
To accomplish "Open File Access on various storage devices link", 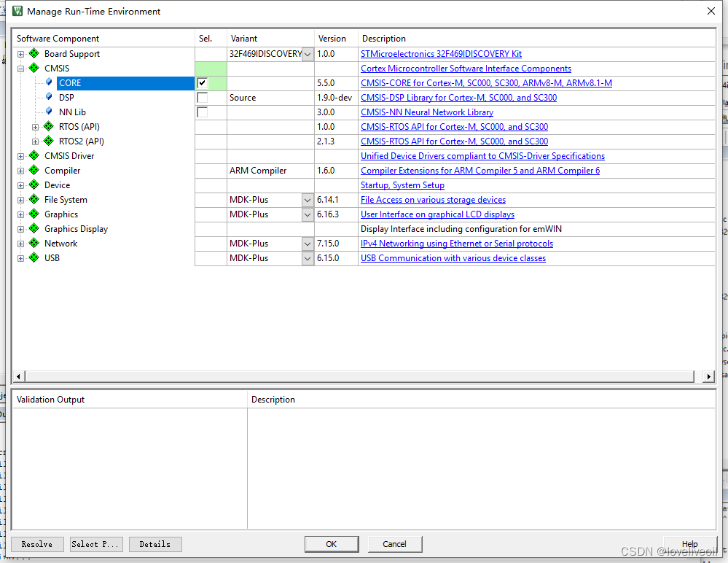I will pos(433,200).
